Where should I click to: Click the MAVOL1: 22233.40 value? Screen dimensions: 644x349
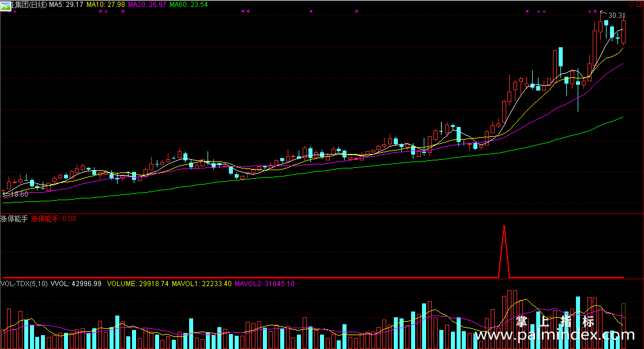coord(202,284)
